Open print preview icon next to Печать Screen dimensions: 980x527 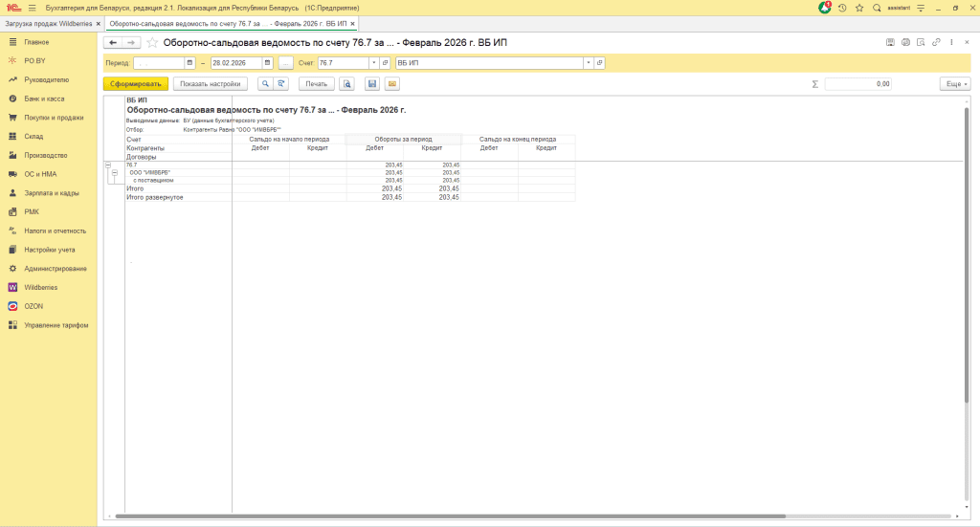click(x=346, y=84)
